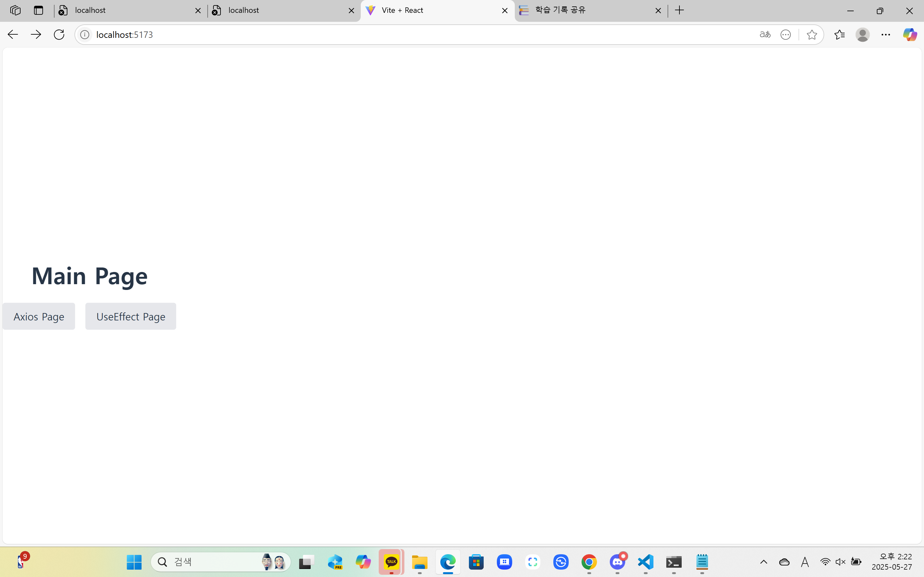Go back to the previous page
This screenshot has height=577, width=924.
[x=13, y=35]
